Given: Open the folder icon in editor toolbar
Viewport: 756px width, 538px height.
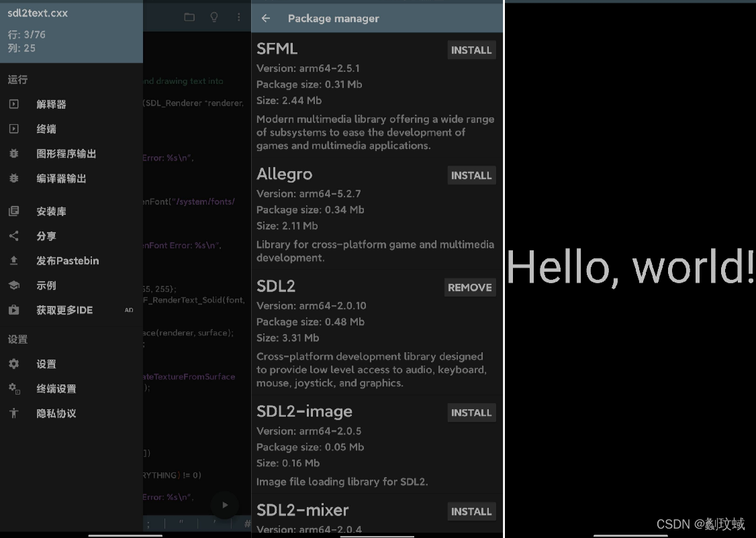Looking at the screenshot, I should click(x=189, y=17).
